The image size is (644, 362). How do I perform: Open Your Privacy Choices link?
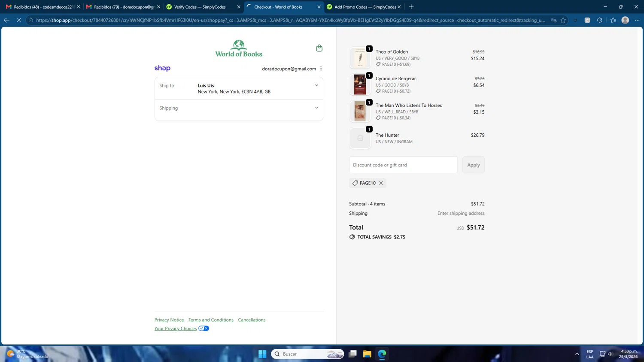pos(176,329)
